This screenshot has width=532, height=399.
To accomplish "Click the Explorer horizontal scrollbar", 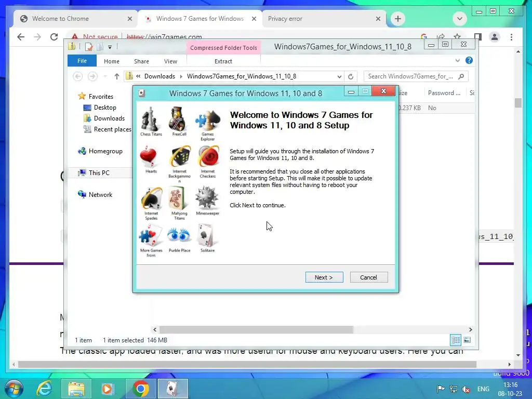I will click(256, 329).
